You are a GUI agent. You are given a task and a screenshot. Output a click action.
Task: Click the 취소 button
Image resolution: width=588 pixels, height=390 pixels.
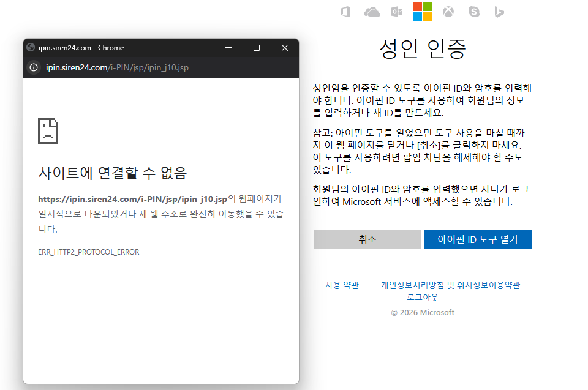pos(367,239)
